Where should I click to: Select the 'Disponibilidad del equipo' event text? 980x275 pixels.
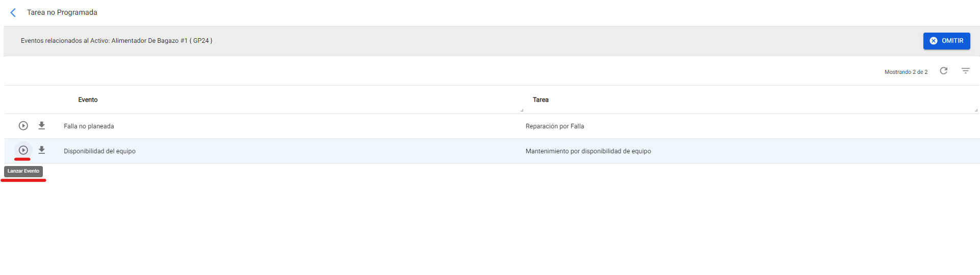[99, 151]
